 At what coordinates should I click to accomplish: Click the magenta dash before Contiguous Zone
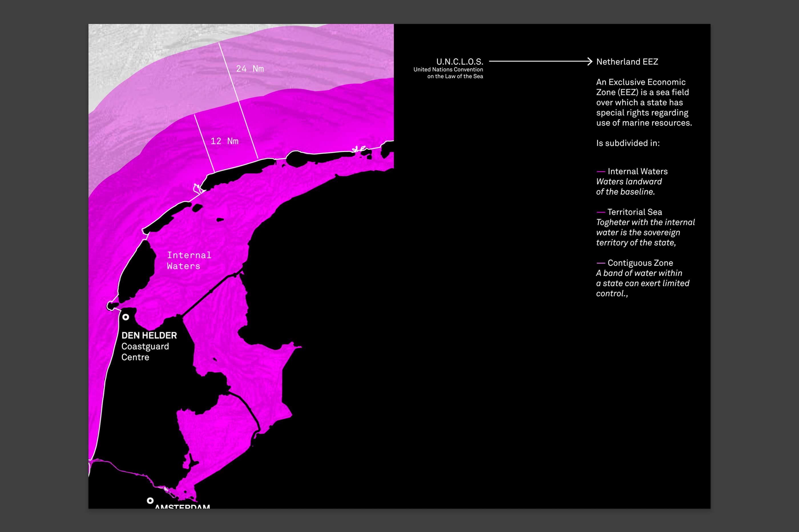601,263
